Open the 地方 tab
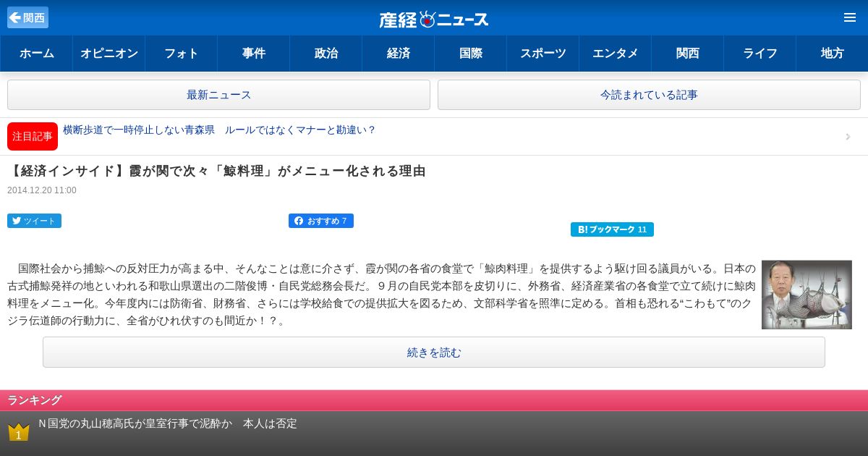The image size is (868, 456). coord(832,54)
